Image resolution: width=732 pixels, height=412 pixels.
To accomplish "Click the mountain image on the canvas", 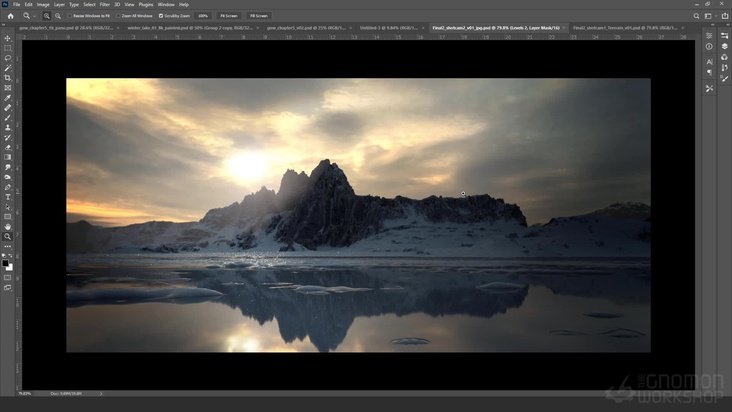I will (358, 215).
